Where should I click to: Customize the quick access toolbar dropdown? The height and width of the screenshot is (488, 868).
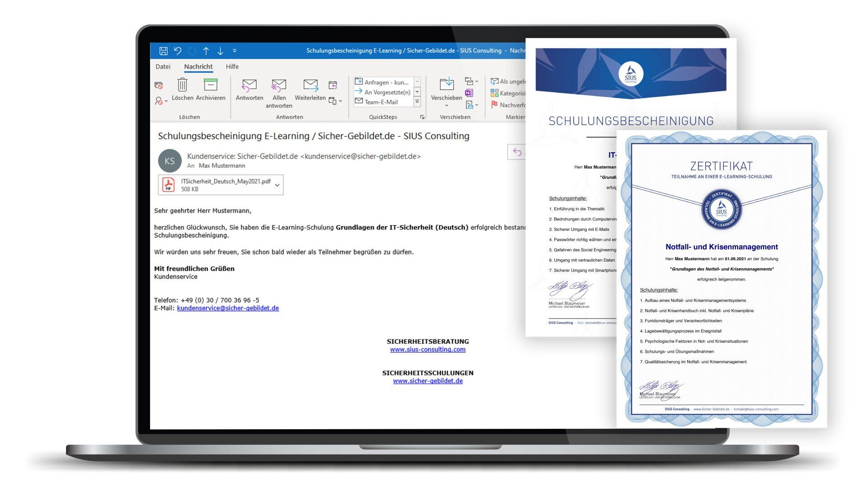[x=235, y=51]
